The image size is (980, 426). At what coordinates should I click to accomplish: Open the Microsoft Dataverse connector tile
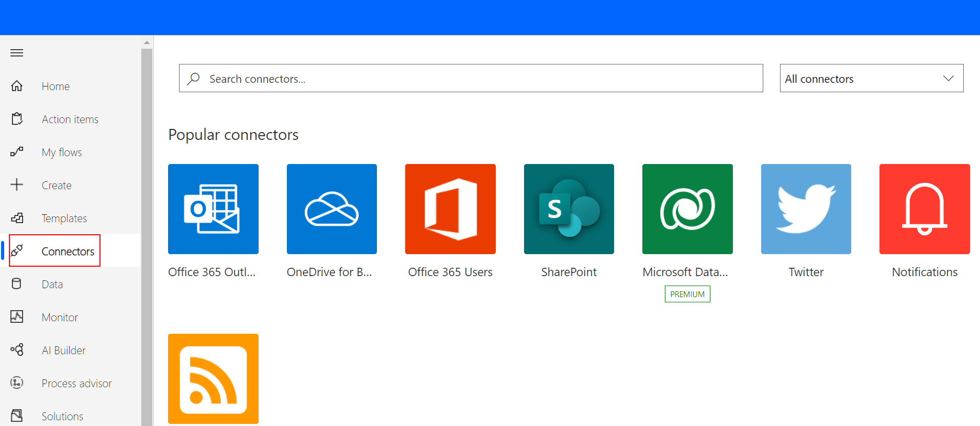coord(687,209)
